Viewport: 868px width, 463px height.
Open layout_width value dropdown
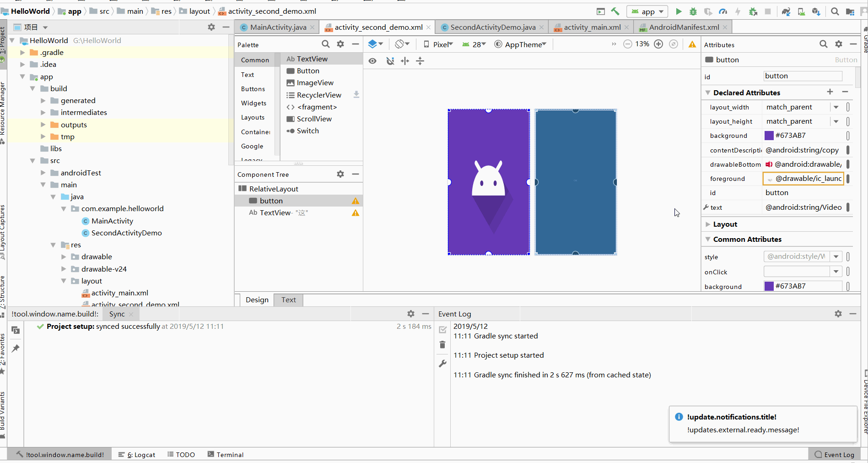[836, 107]
